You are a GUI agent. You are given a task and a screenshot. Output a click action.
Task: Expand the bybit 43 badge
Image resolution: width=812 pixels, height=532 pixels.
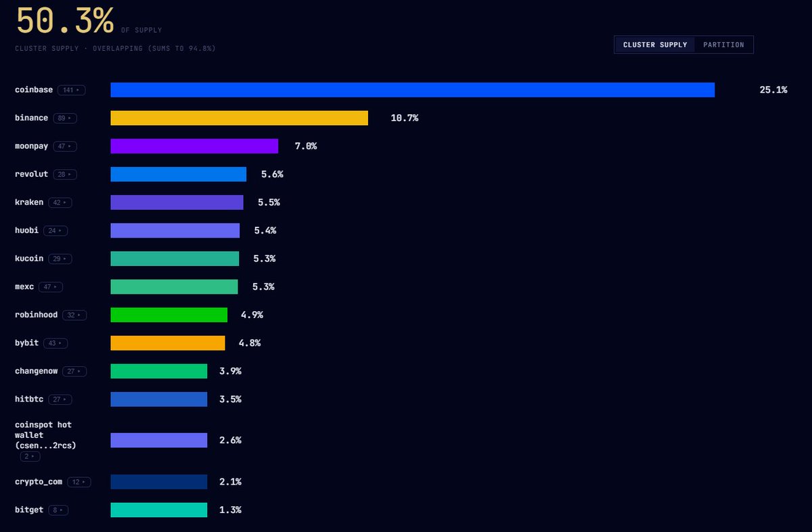(55, 343)
